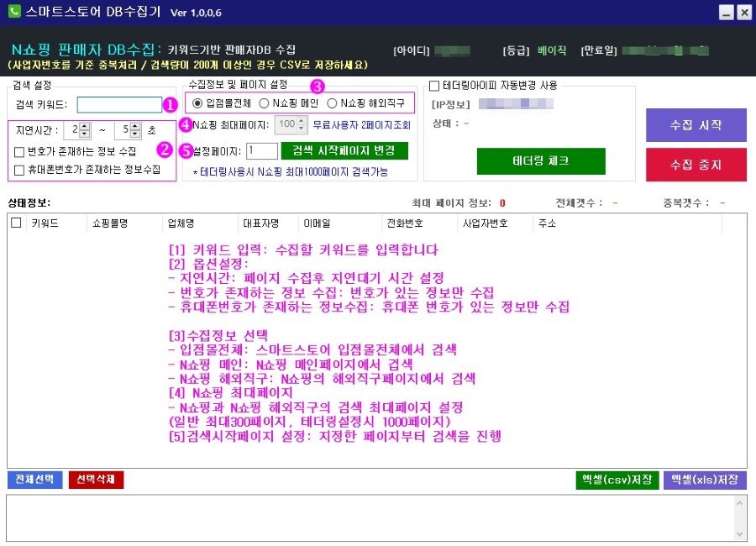Click the 상태정보: label
This screenshot has height=546, width=756.
click(x=29, y=203)
